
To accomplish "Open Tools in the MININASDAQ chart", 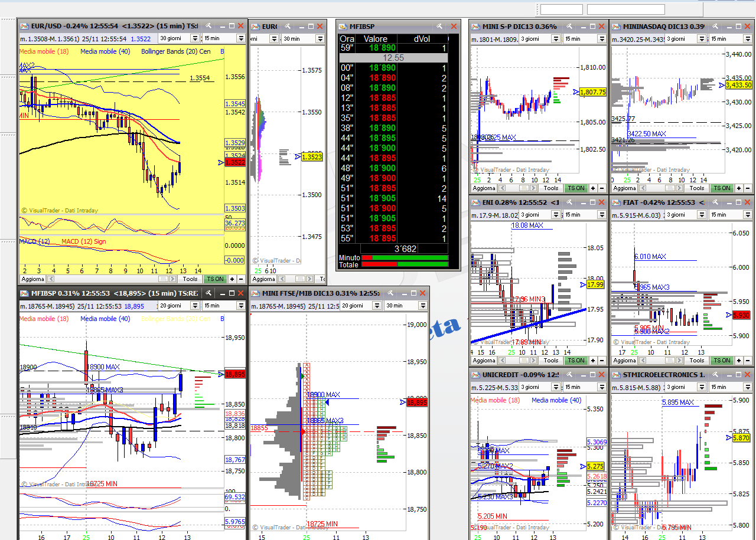I will [x=697, y=188].
